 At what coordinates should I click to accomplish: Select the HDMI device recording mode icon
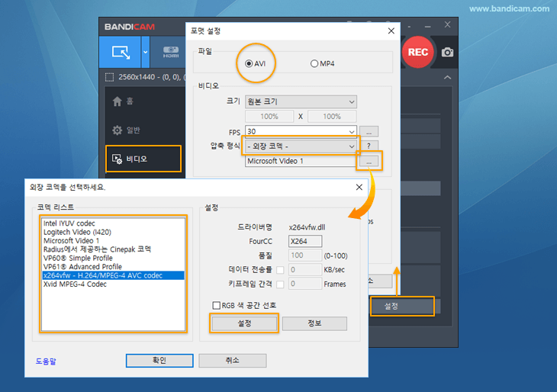point(169,53)
